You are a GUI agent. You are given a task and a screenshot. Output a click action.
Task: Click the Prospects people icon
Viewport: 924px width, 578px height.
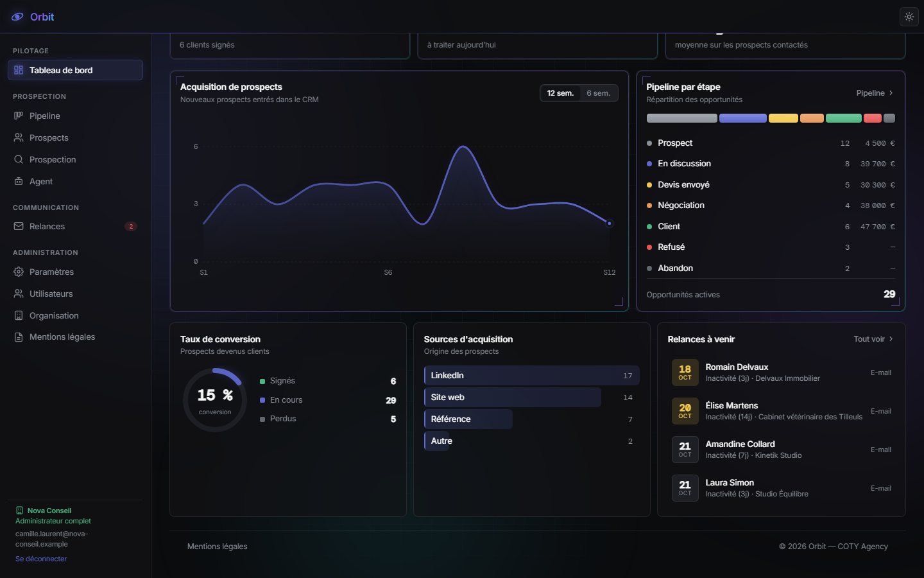(19, 137)
